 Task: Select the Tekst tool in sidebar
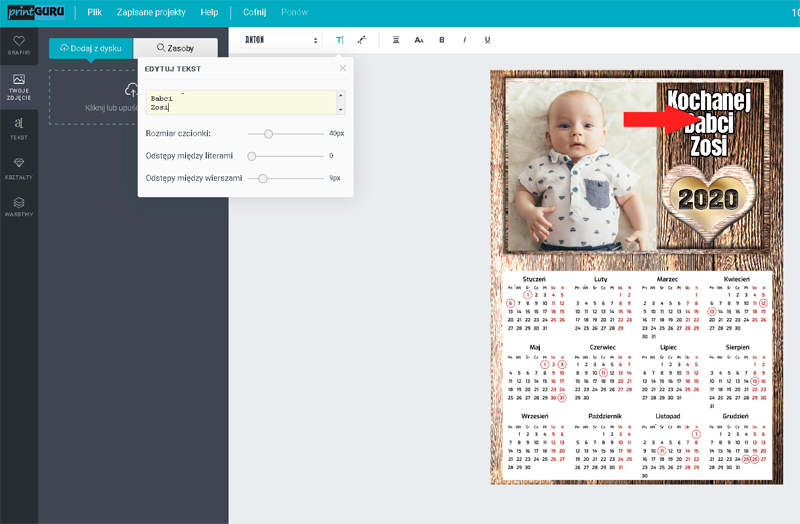(18, 128)
